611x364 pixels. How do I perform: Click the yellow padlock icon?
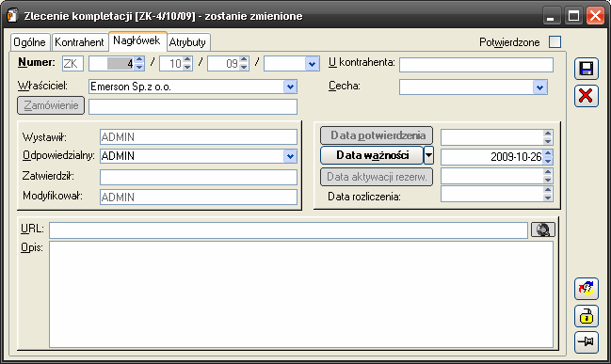[x=587, y=316]
